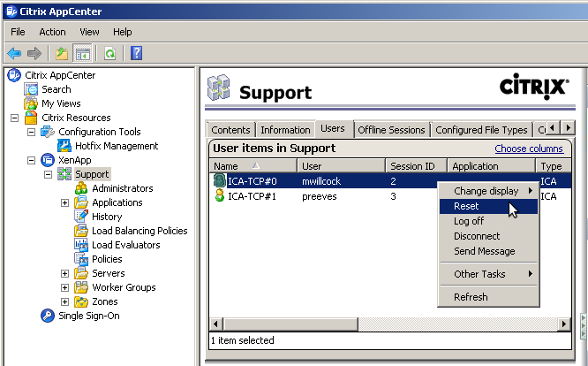Choose Send Message from context menu

(x=488, y=251)
